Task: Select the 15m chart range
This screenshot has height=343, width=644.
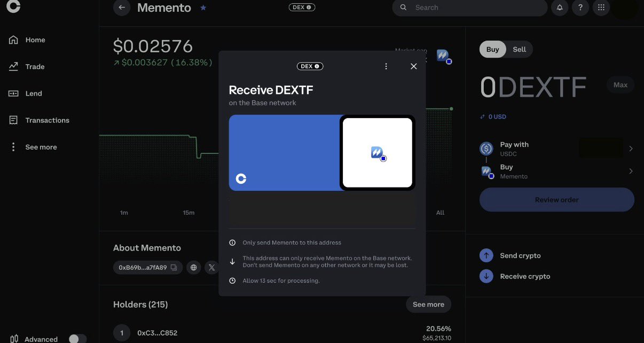Action: tap(189, 213)
